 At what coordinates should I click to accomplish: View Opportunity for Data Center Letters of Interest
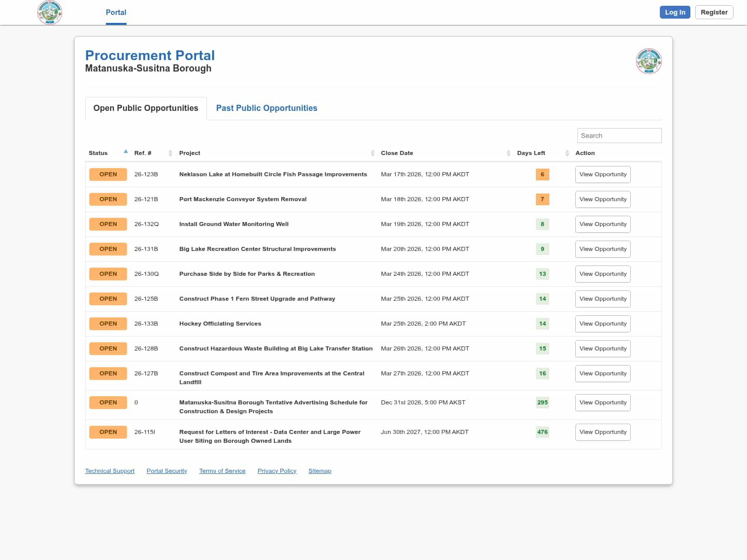click(603, 432)
